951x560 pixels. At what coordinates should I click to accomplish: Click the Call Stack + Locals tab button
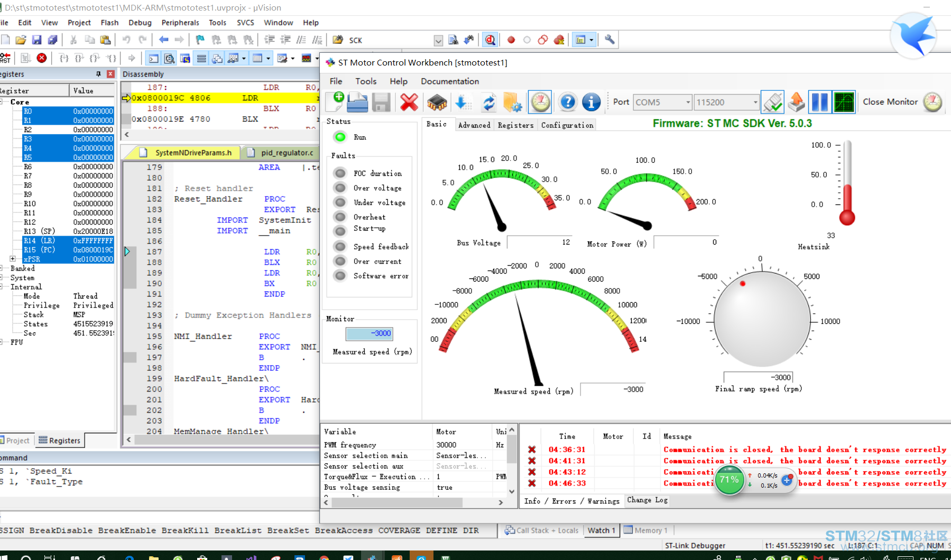coord(541,530)
